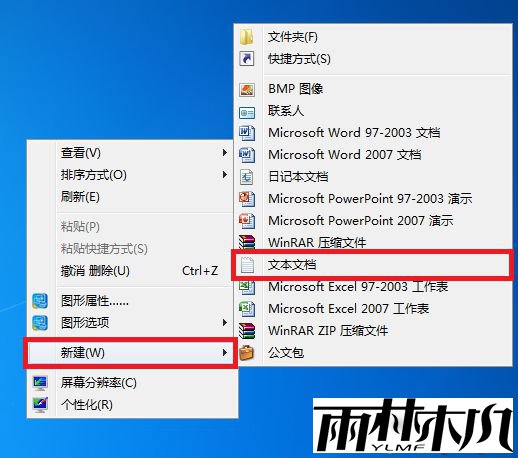Select Microsoft PowerPoint 2007 演示
The image size is (518, 458).
pyautogui.click(x=373, y=221)
